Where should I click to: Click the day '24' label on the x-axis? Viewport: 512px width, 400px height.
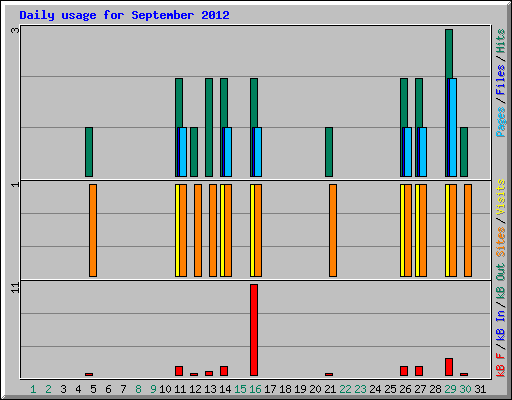pyautogui.click(x=375, y=389)
